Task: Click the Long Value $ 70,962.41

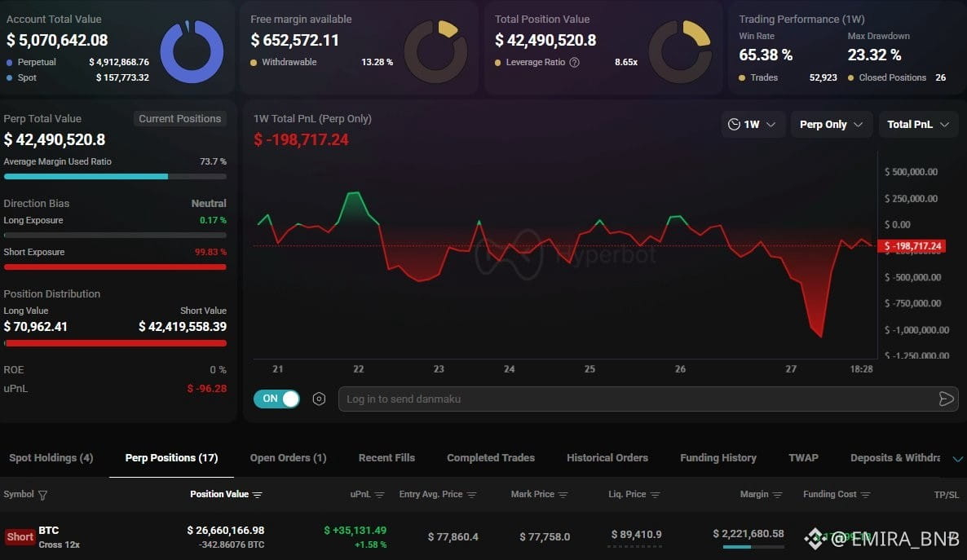Action: 35,327
